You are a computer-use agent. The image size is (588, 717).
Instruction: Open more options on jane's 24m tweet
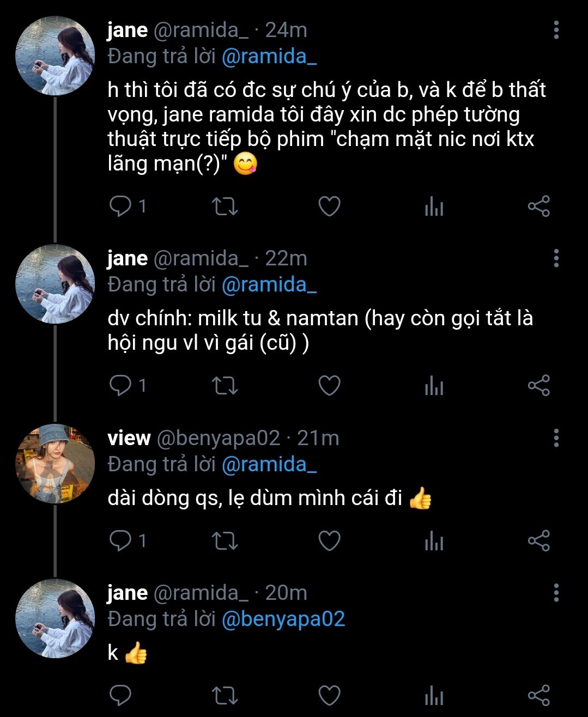[x=556, y=30]
